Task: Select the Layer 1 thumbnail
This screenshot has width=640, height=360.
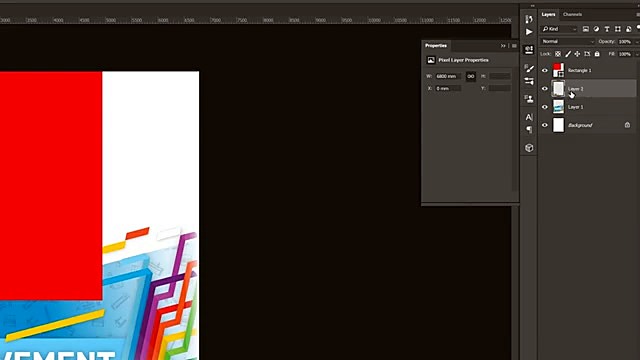Action: click(558, 107)
